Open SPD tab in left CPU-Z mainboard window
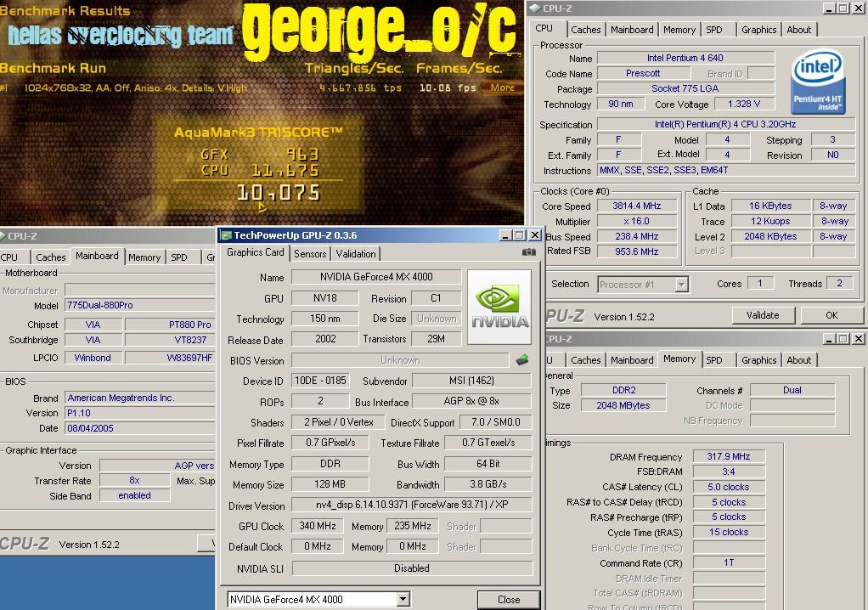 pos(179,257)
